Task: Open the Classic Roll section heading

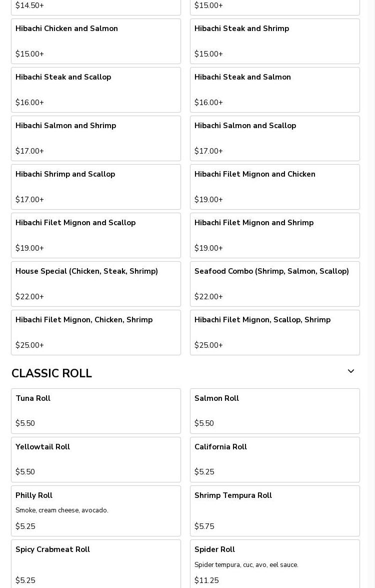Action: [x=51, y=373]
